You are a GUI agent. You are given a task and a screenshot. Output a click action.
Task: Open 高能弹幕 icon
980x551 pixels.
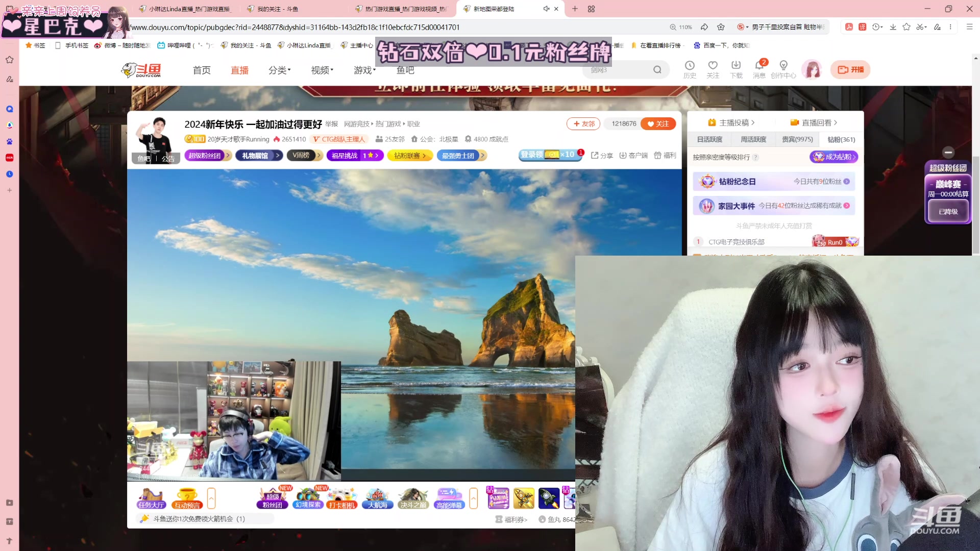point(449,498)
